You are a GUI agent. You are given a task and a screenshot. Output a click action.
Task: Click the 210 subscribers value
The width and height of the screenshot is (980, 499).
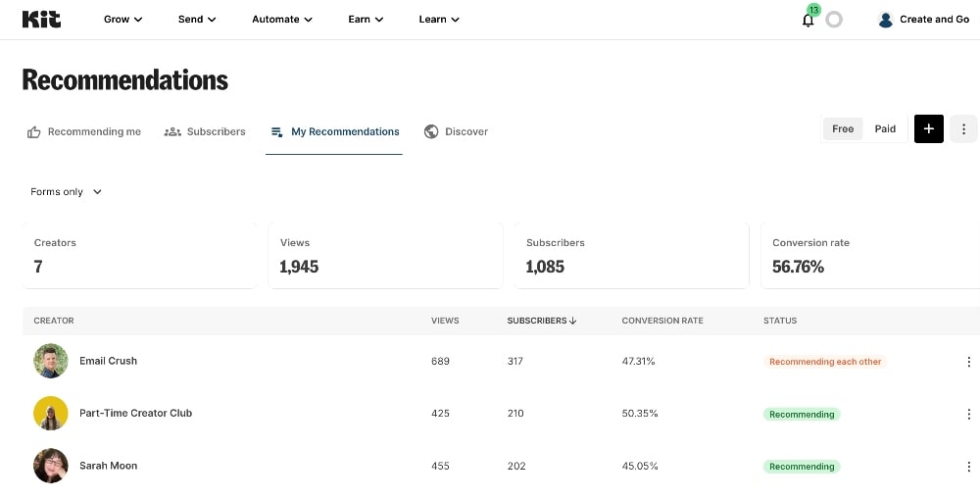pyautogui.click(x=515, y=414)
